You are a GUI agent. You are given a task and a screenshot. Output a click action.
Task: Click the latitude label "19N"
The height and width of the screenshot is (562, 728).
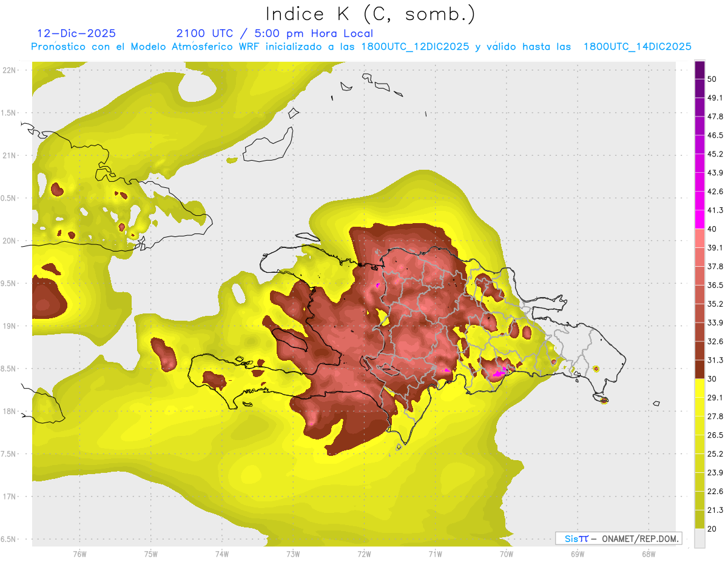pyautogui.click(x=10, y=326)
